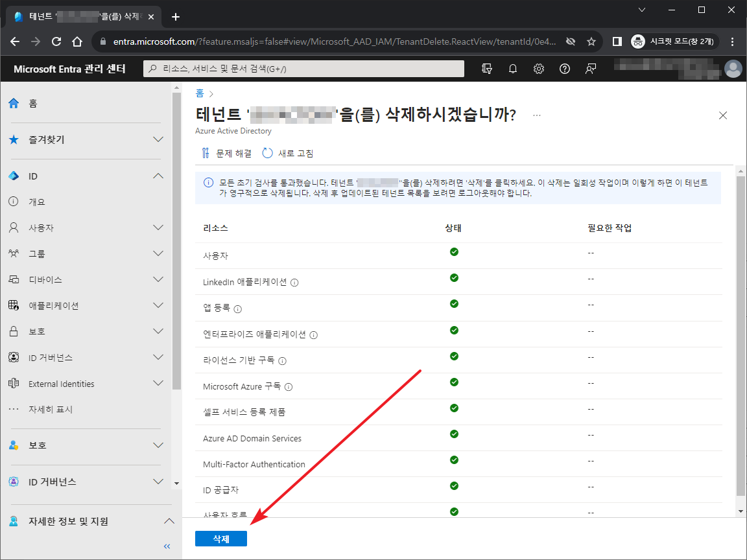Image resolution: width=747 pixels, height=560 pixels.
Task: Expand 보호 chevron under ID section
Action: click(158, 331)
